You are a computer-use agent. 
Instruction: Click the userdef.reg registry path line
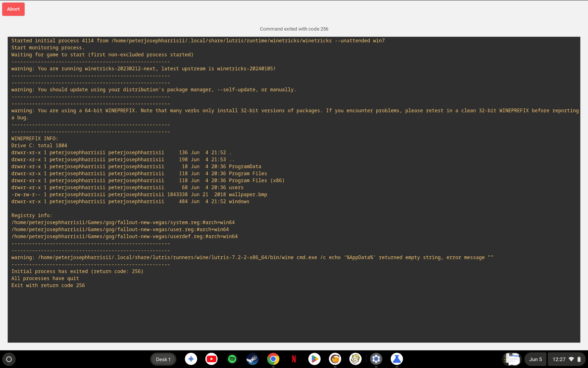click(x=124, y=236)
